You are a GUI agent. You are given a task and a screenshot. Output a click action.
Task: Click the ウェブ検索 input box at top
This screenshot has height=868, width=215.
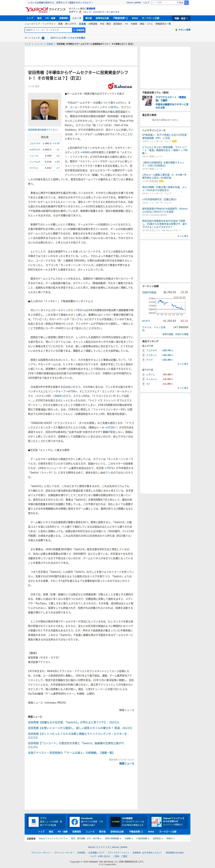point(164,3)
